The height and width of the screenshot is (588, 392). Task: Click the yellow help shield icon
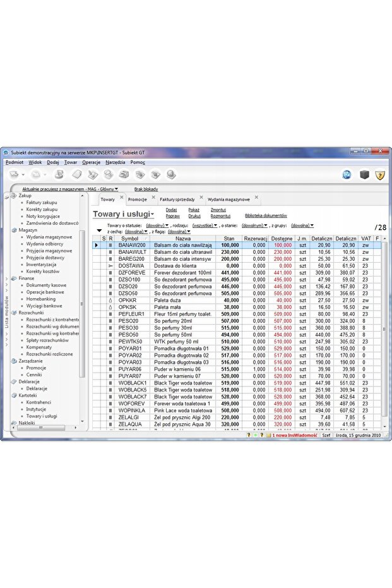tap(379, 175)
